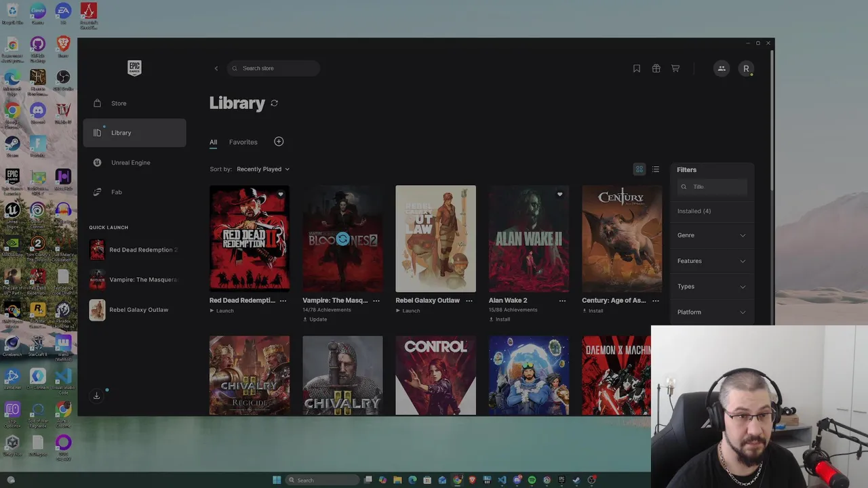Open Unreal Engine section
Viewport: 868px width, 488px height.
pos(134,163)
